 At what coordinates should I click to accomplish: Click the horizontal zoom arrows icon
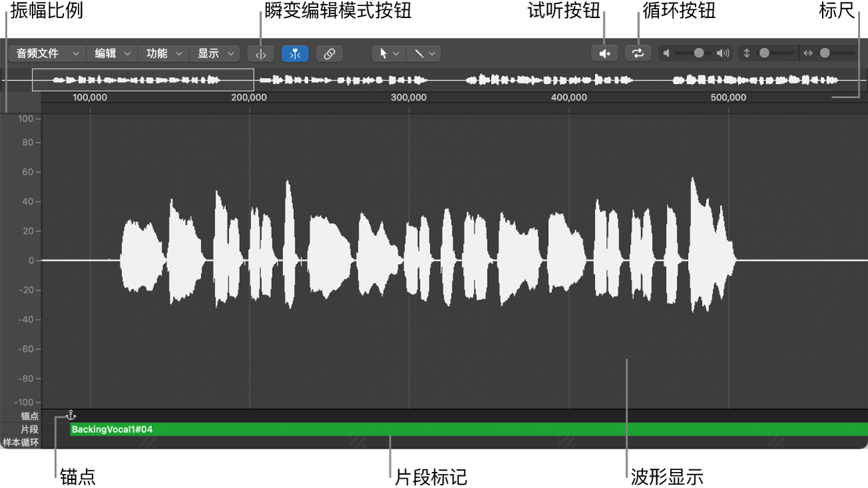click(x=807, y=53)
